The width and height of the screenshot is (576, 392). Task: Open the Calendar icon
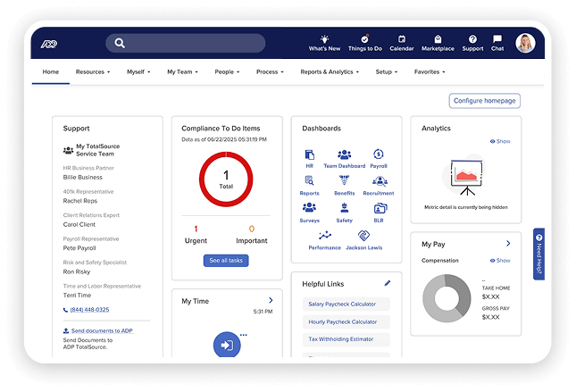[402, 39]
